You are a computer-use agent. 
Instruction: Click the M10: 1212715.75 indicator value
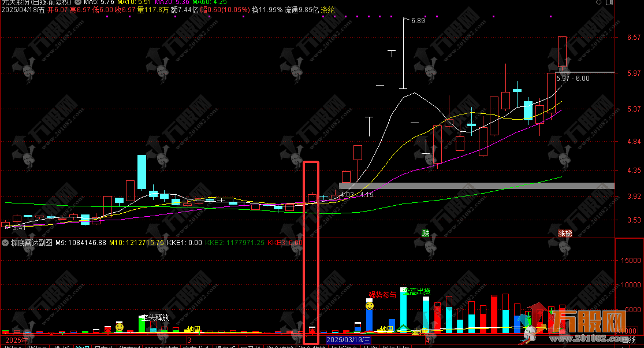tap(137, 243)
